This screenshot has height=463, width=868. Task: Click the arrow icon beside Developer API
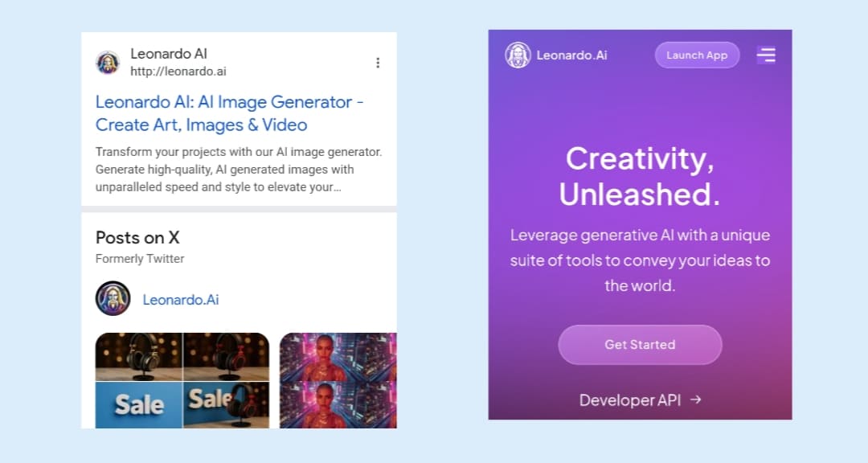[696, 399]
